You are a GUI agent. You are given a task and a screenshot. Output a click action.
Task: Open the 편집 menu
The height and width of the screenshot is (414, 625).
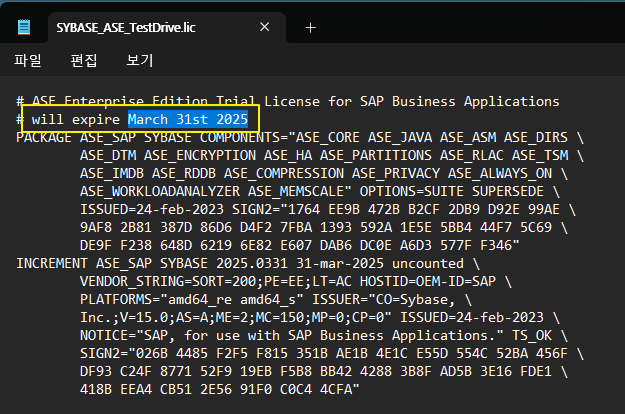(x=83, y=60)
